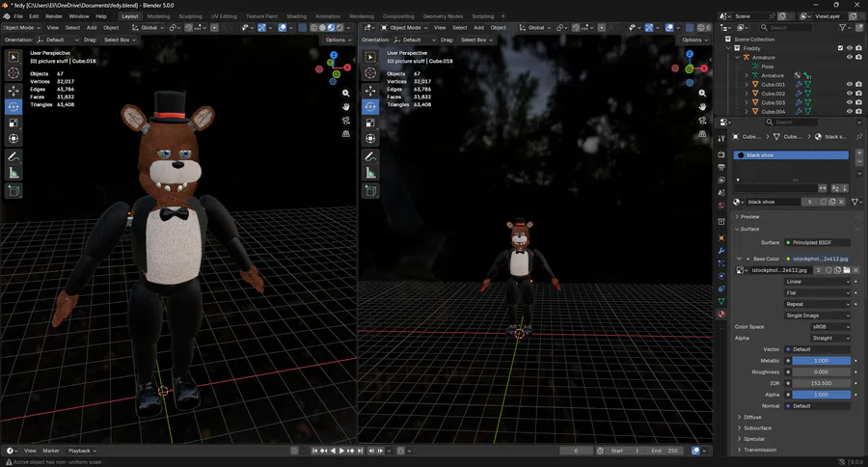Switch to the Sculpting workspace tab
Image resolution: width=868 pixels, height=467 pixels.
tap(190, 16)
